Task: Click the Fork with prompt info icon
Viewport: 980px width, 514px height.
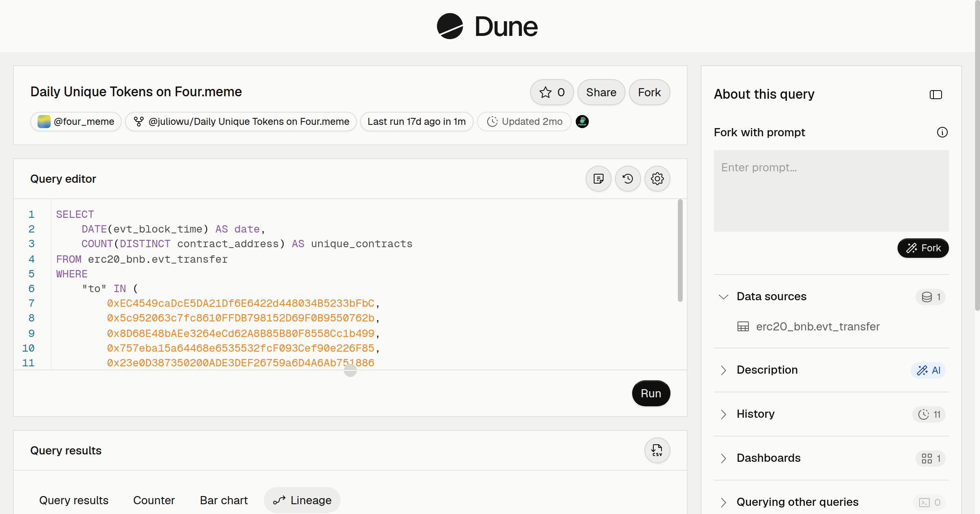Action: click(942, 132)
